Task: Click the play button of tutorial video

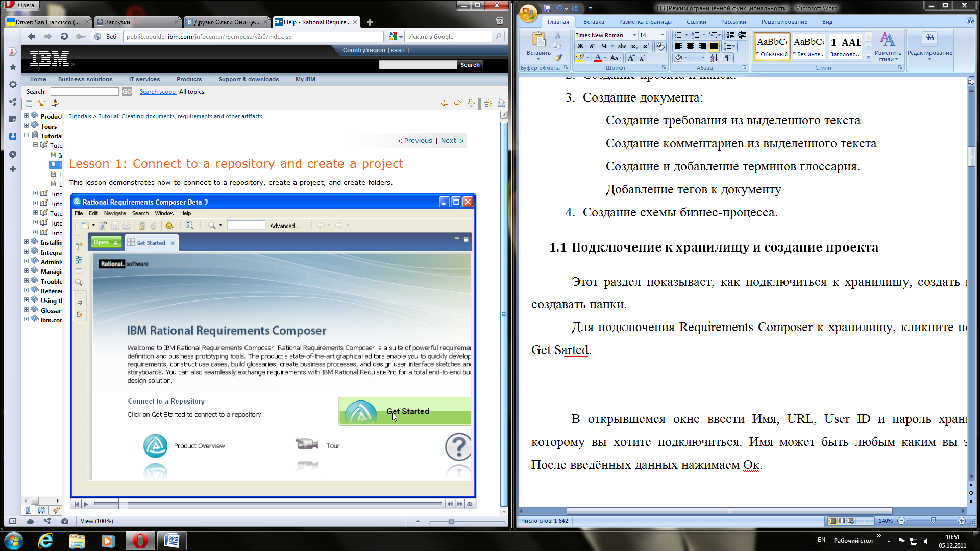Action: (86, 504)
